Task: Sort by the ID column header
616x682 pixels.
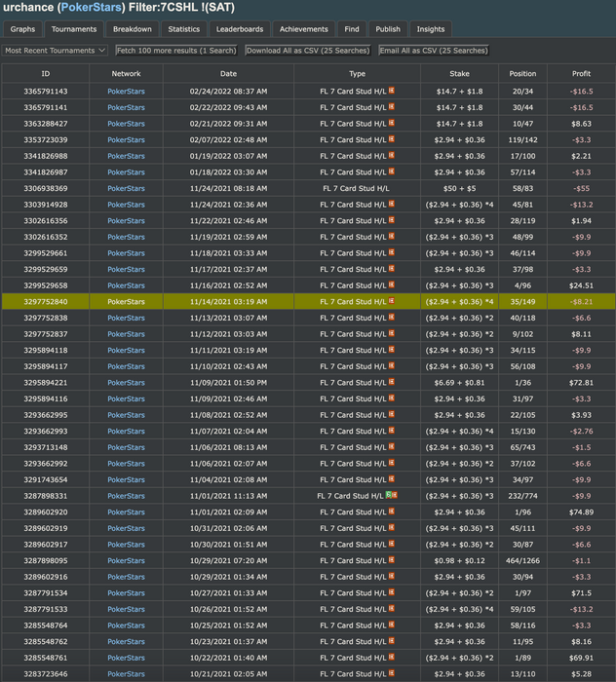Action: (46, 73)
